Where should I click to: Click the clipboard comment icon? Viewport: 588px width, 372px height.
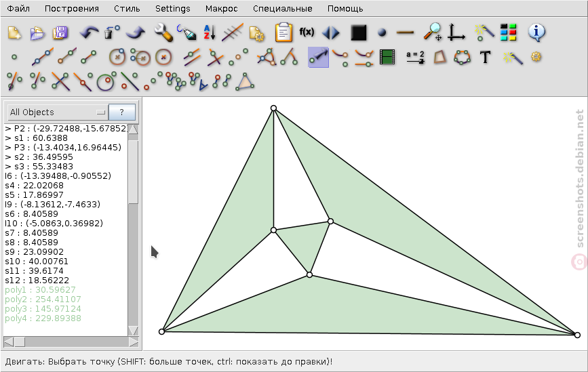pyautogui.click(x=283, y=33)
